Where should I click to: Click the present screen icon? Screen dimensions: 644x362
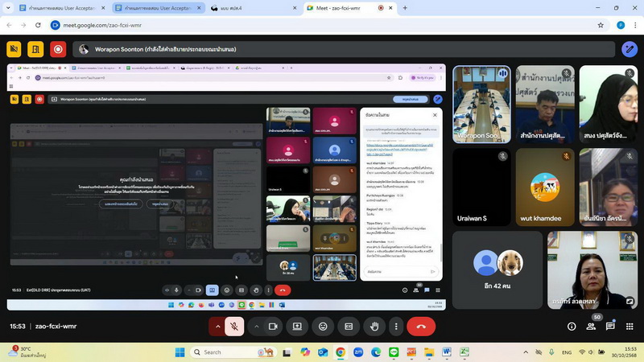[x=297, y=327]
